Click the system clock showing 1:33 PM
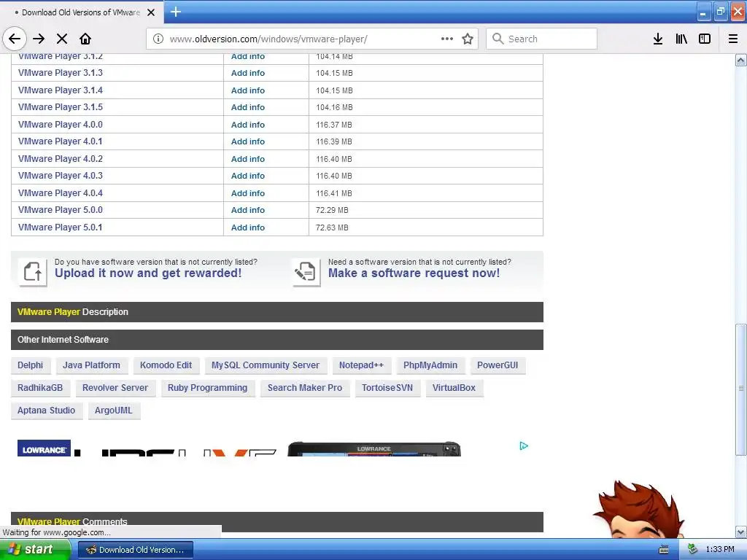Viewport: 747px width, 560px height. (x=720, y=550)
